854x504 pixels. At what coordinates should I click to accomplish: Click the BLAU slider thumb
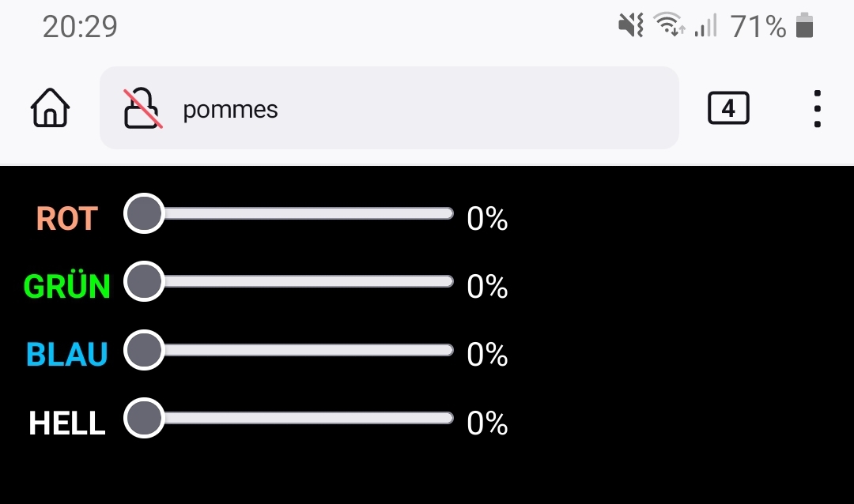click(x=144, y=350)
